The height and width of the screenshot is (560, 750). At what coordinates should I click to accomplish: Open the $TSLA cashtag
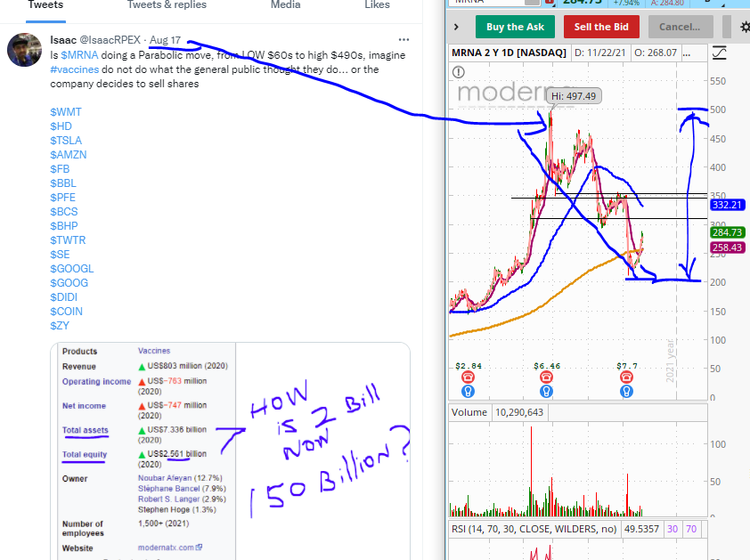click(66, 141)
